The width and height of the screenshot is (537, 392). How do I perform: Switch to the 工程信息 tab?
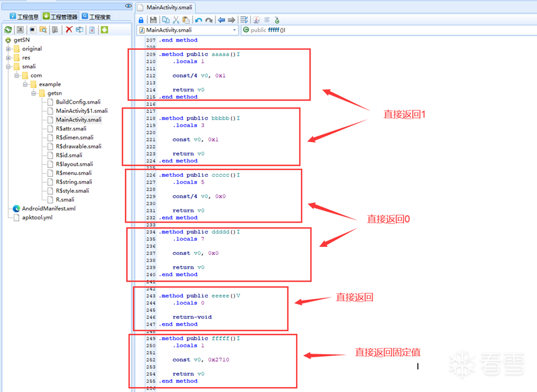(24, 16)
